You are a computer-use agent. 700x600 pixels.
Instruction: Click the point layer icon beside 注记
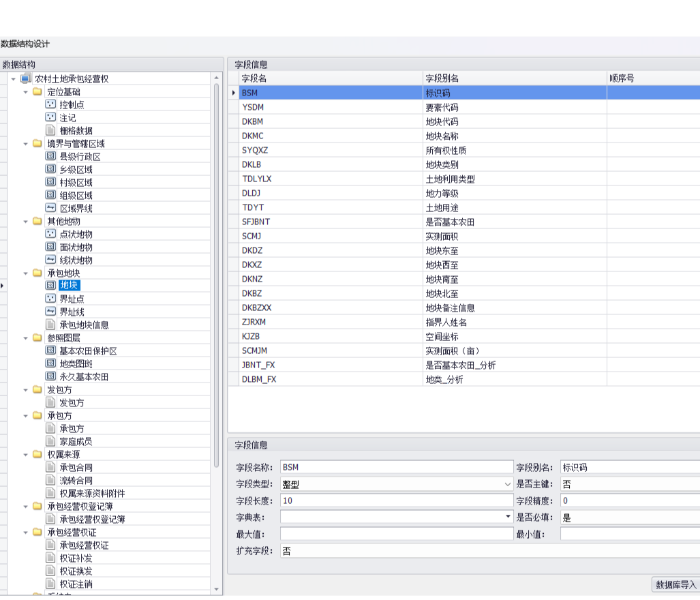coord(50,117)
